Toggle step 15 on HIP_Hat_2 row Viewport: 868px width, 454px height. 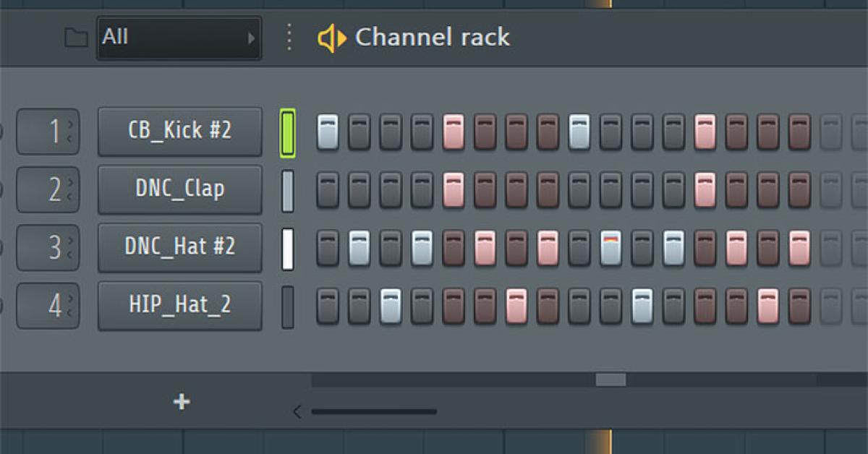pos(768,305)
